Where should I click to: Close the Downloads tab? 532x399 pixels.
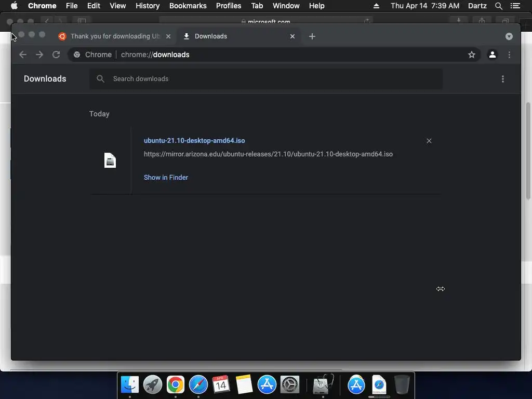click(x=292, y=36)
